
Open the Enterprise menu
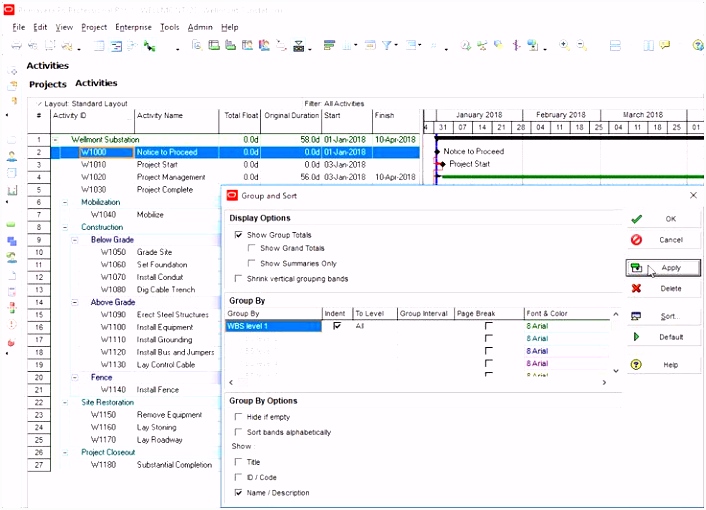point(133,27)
